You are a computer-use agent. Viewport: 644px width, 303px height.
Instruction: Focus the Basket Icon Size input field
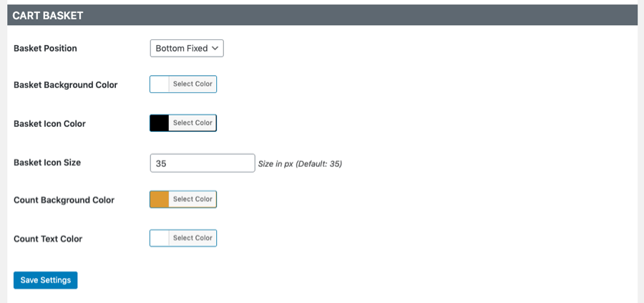tap(203, 163)
